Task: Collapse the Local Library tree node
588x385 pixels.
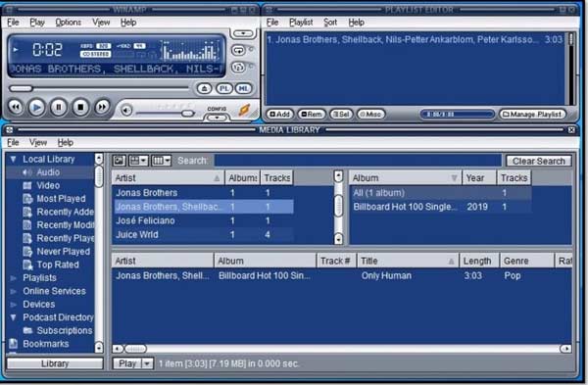Action: pos(13,159)
